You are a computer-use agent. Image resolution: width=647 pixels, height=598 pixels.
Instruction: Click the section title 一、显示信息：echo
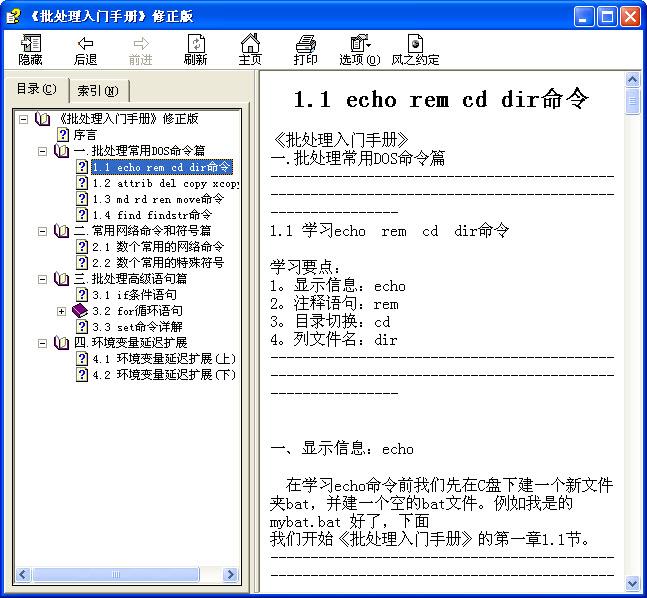pos(342,449)
